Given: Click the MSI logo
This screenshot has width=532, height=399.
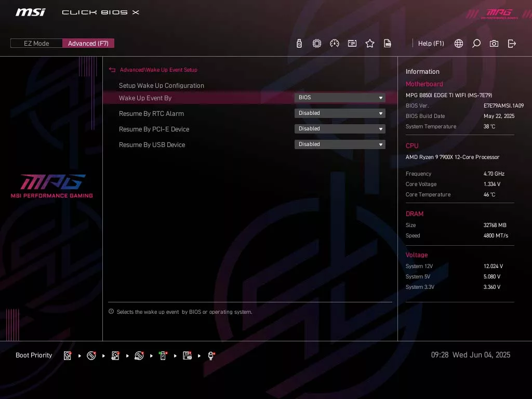Looking at the screenshot, I should coord(30,12).
